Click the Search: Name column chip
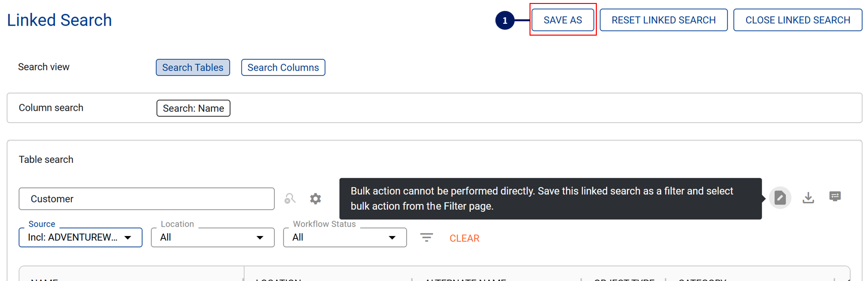 (193, 108)
